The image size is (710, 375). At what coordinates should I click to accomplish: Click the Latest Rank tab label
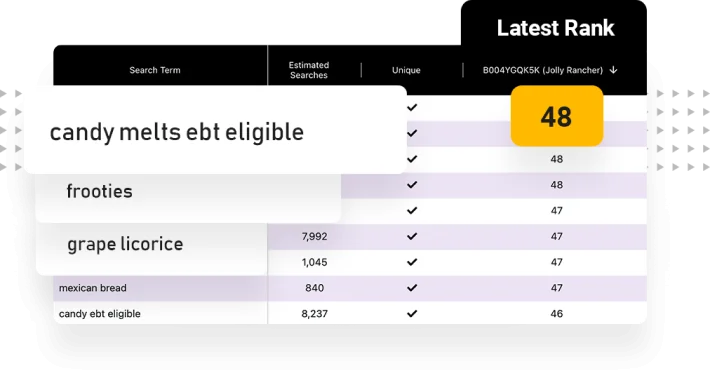[556, 28]
